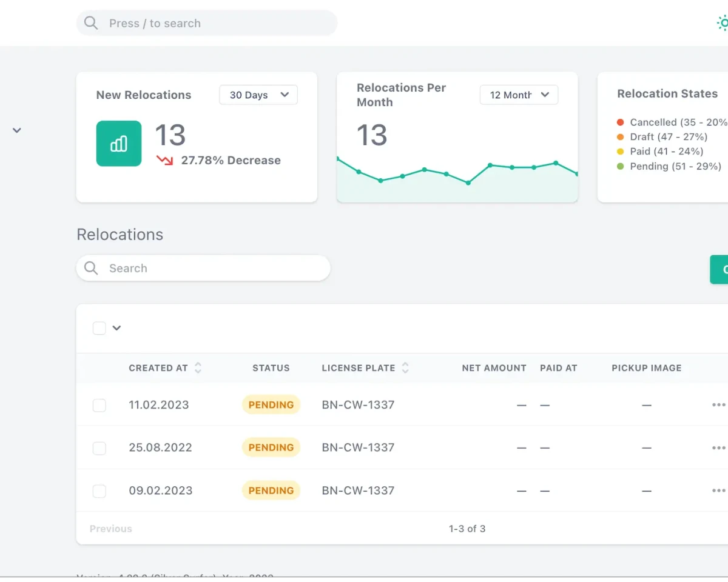This screenshot has height=582, width=728.
Task: Check the select-all checkbox in the table header
Action: pos(99,327)
